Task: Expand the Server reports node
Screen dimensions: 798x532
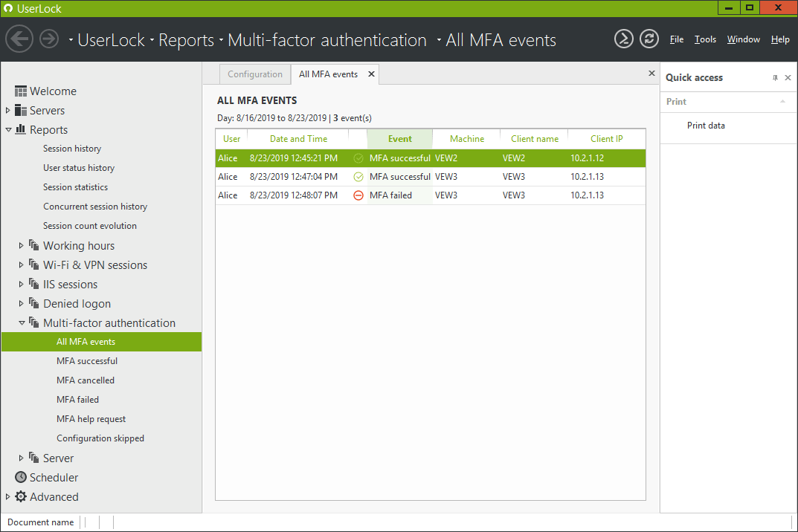Action: click(21, 458)
